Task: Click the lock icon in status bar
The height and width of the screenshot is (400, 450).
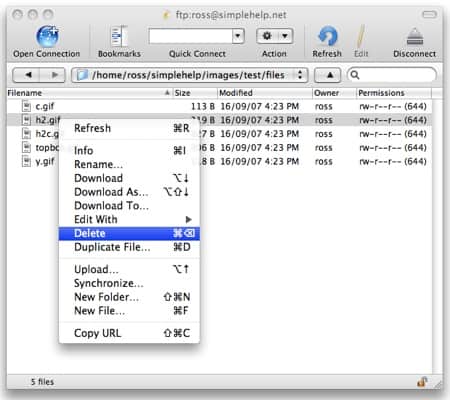Action: (x=422, y=382)
